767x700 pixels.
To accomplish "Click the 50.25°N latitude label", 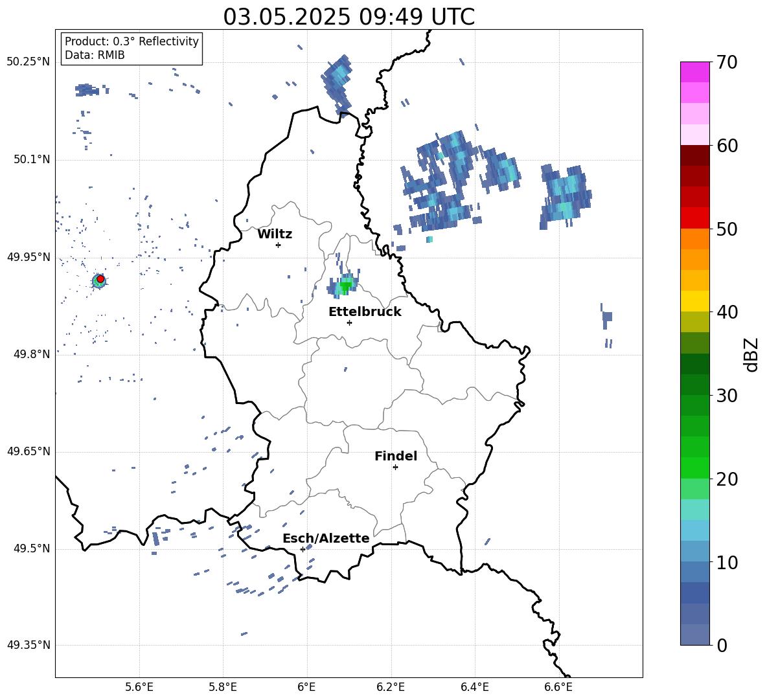I will [x=29, y=62].
